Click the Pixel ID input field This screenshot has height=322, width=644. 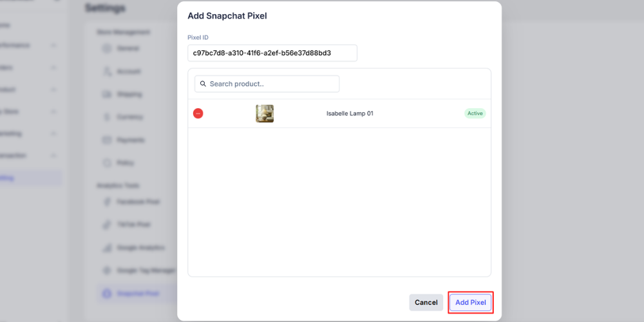[x=272, y=53]
